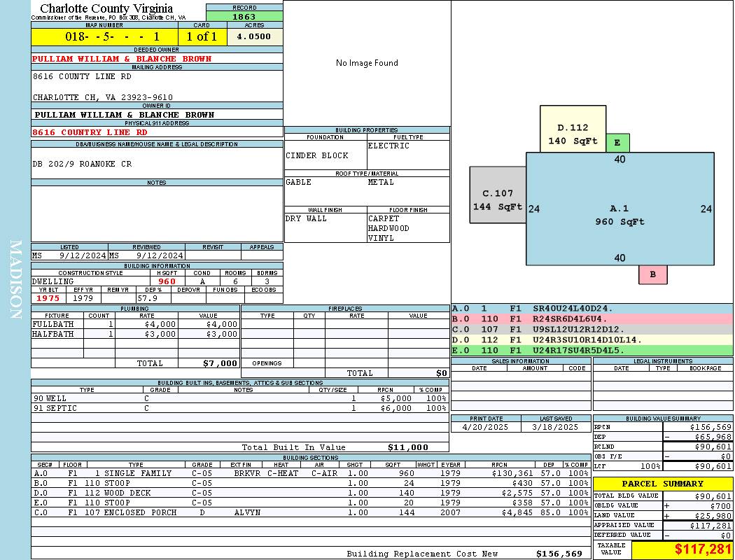Click the ENCLOSED PORCH section row
This screenshot has width=735, height=560.
click(x=311, y=512)
